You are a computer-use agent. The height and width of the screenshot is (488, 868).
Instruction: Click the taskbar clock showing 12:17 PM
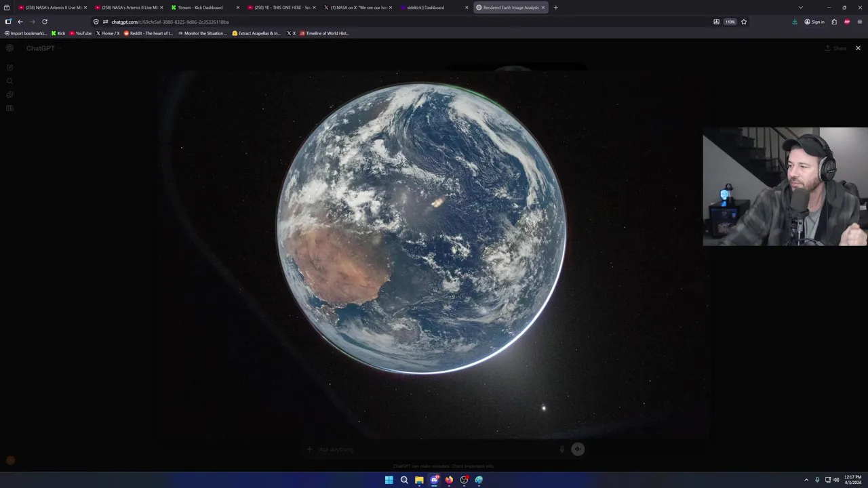(852, 480)
